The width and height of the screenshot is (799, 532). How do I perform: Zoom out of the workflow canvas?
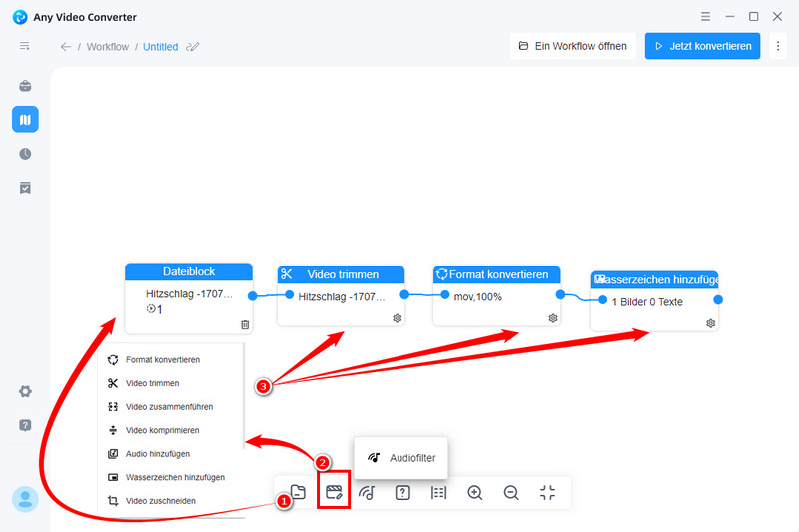[x=511, y=493]
